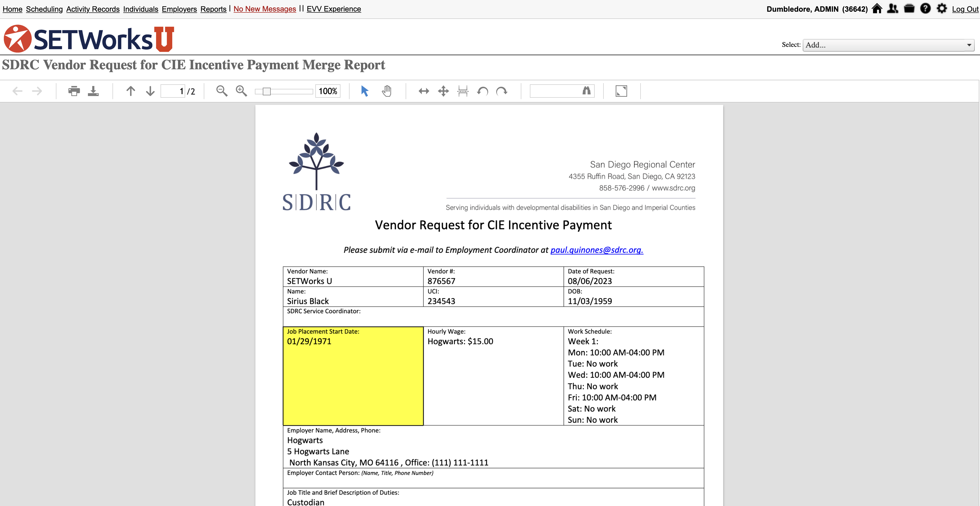Click the binoculars search icon

[x=587, y=91]
